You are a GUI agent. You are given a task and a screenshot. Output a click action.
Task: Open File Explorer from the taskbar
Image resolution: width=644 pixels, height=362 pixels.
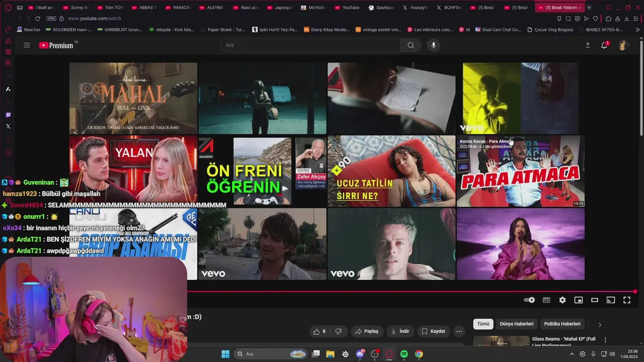click(330, 354)
